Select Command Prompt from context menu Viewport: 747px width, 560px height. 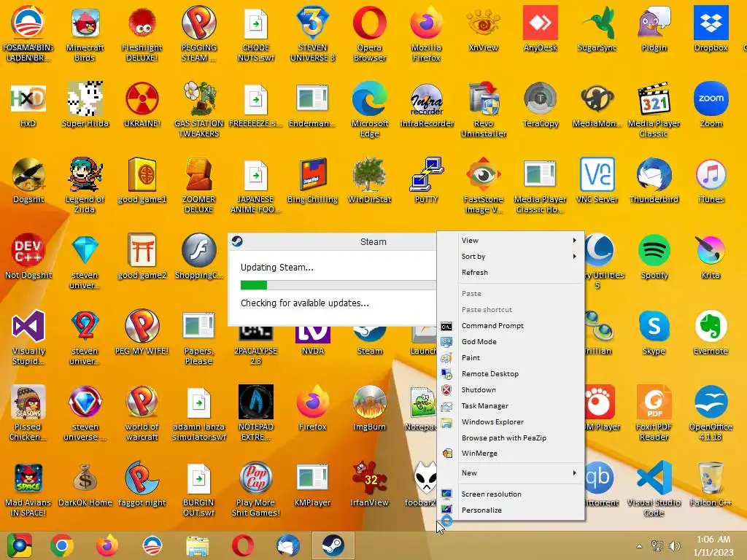(x=511, y=326)
